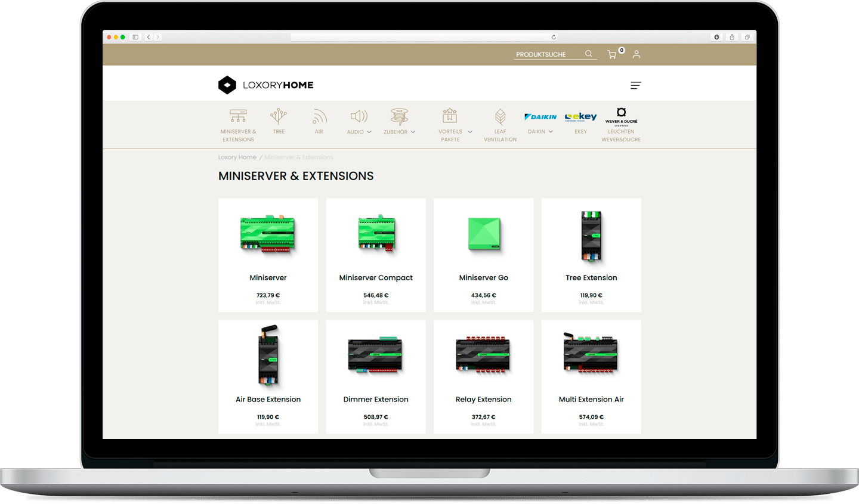Click the Loxory Home hexagon logo
Image resolution: width=859 pixels, height=504 pixels.
227,85
